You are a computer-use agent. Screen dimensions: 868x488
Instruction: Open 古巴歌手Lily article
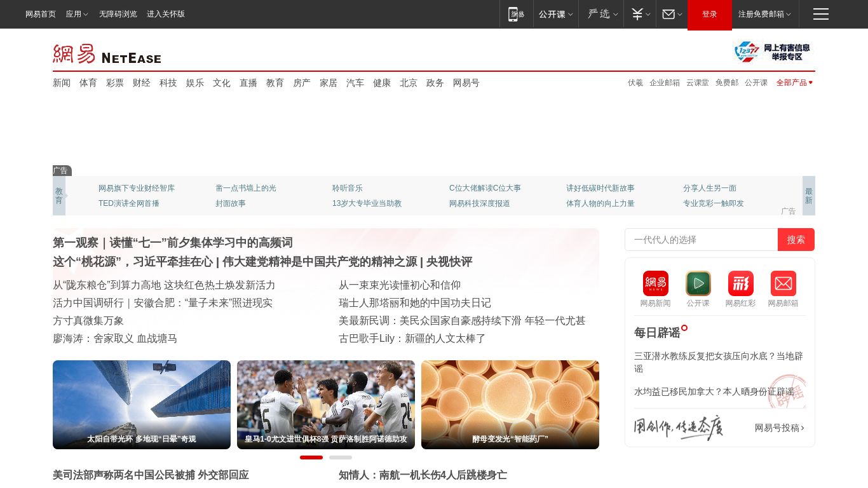pyautogui.click(x=412, y=339)
